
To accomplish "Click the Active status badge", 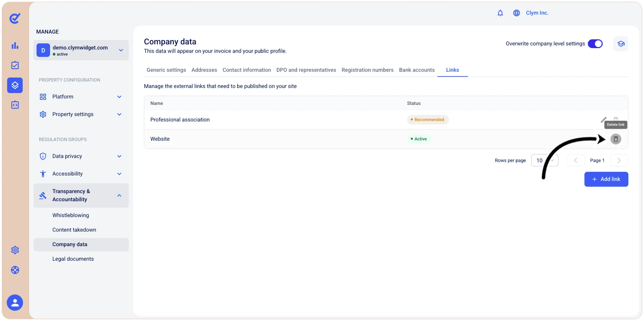I will click(419, 139).
